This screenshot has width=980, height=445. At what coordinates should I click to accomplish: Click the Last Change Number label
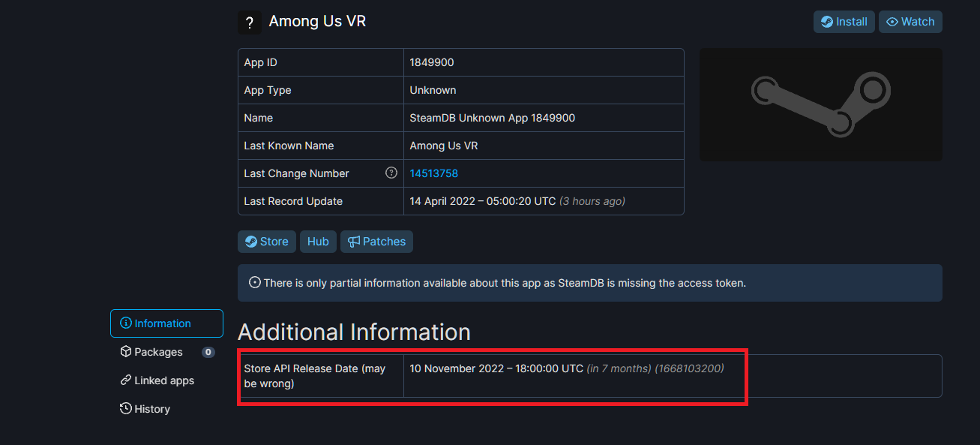[x=296, y=173]
